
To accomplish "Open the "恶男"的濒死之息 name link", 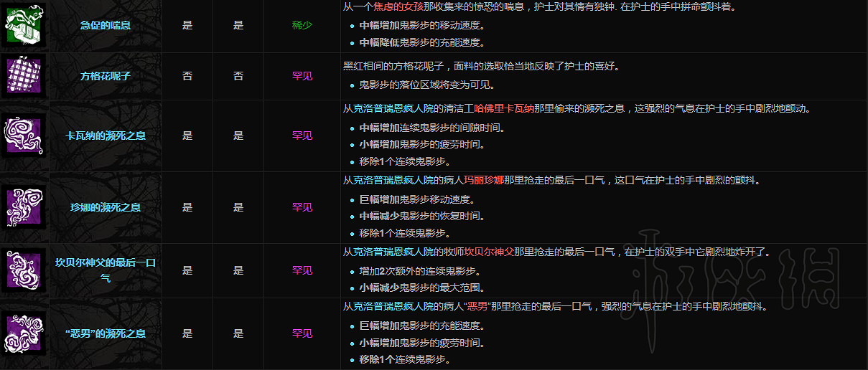I will (106, 333).
